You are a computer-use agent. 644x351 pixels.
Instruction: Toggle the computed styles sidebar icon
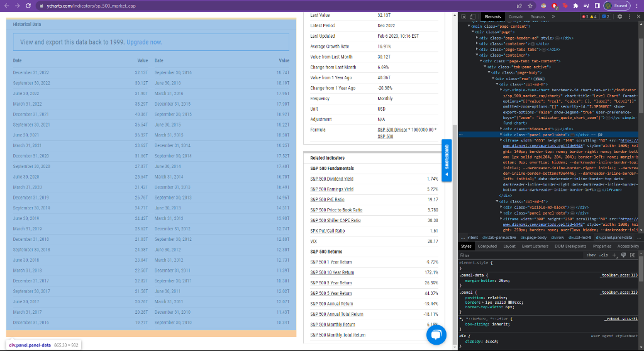[633, 255]
